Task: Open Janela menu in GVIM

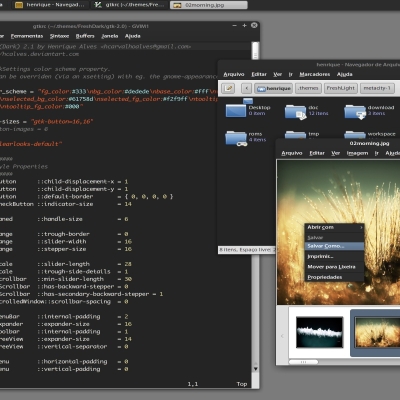Action: pos(110,36)
